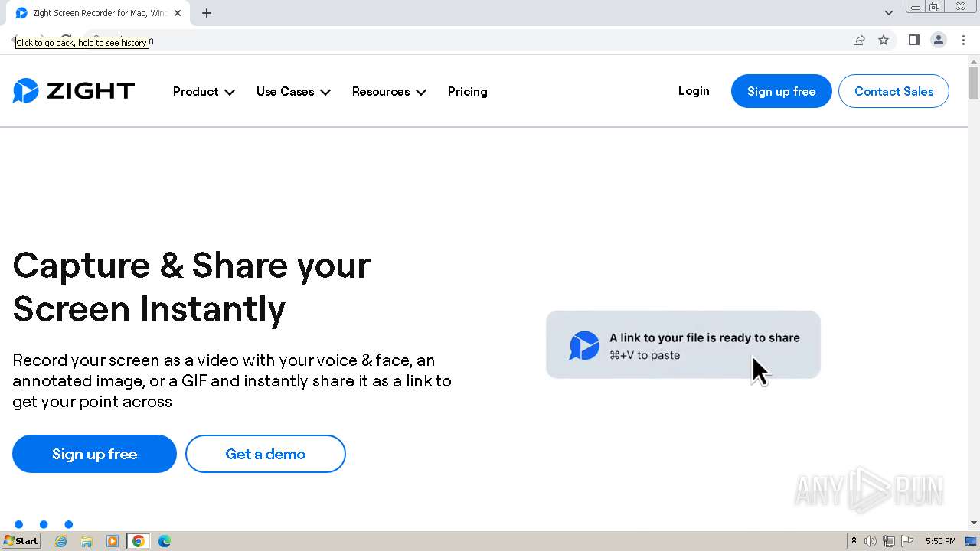
Task: Open Internet Explorer from the taskbar
Action: pos(61,541)
